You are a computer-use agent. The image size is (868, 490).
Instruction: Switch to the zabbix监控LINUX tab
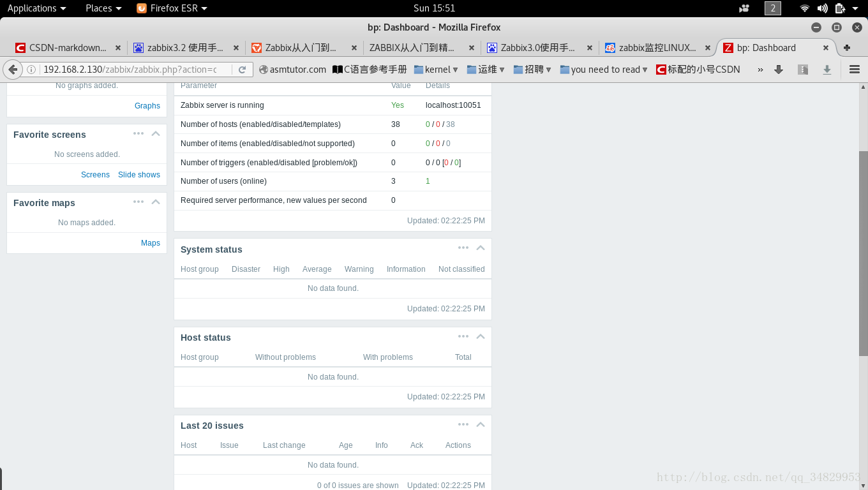coord(657,48)
